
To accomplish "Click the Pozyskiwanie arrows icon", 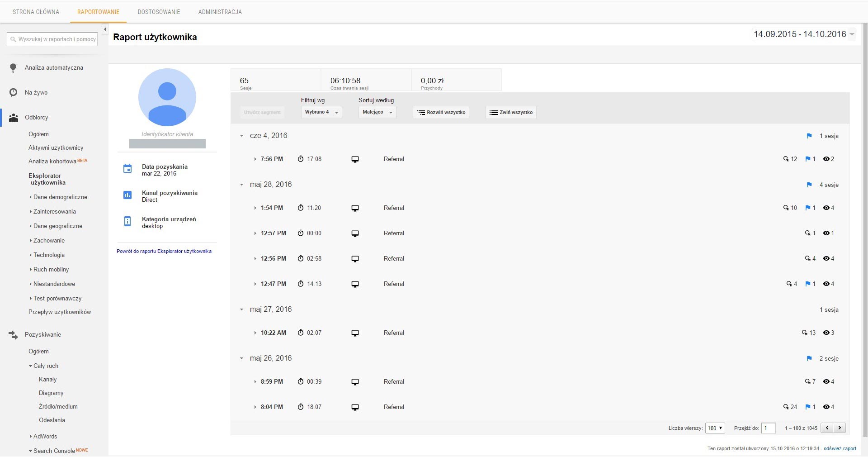I will [x=13, y=335].
